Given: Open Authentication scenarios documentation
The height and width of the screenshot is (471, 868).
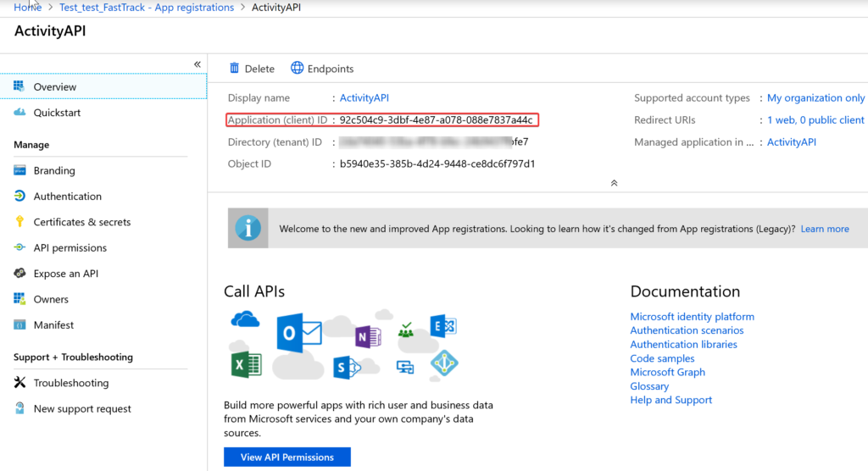Looking at the screenshot, I should 687,330.
